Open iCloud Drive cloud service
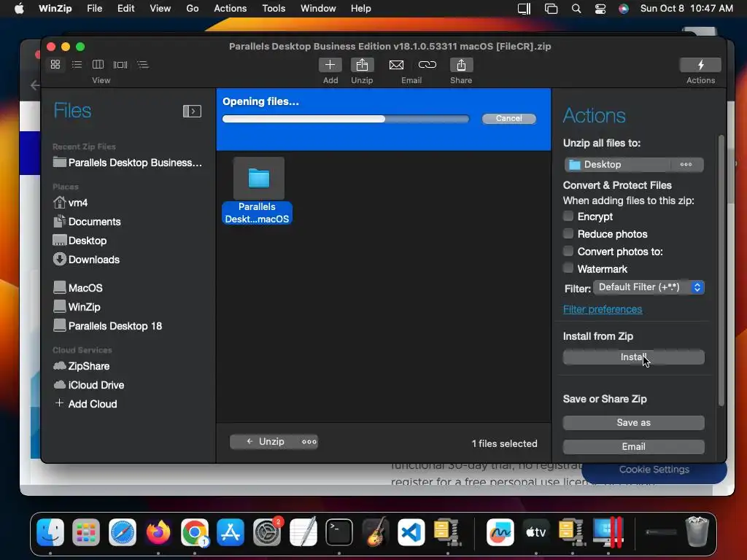 tap(88, 385)
